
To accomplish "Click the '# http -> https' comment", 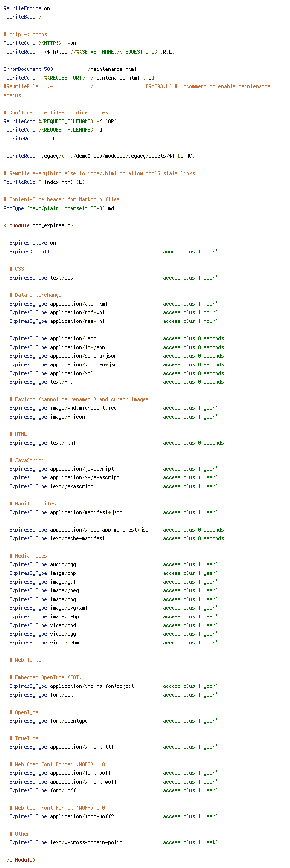I will pos(25,34).
